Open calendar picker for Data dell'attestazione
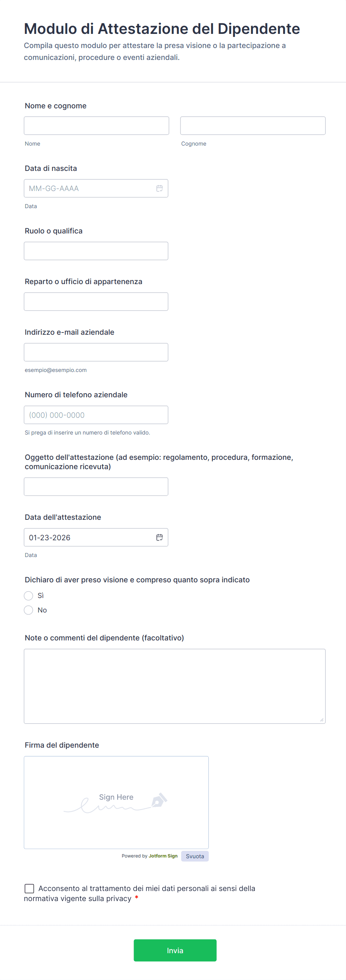This screenshot has height=980, width=346. tap(160, 537)
